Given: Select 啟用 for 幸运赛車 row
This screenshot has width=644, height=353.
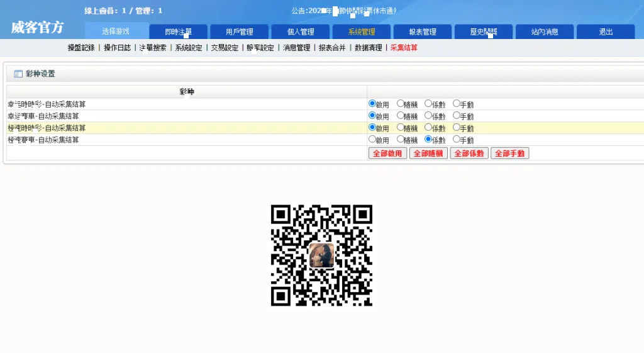Looking at the screenshot, I should (x=372, y=116).
